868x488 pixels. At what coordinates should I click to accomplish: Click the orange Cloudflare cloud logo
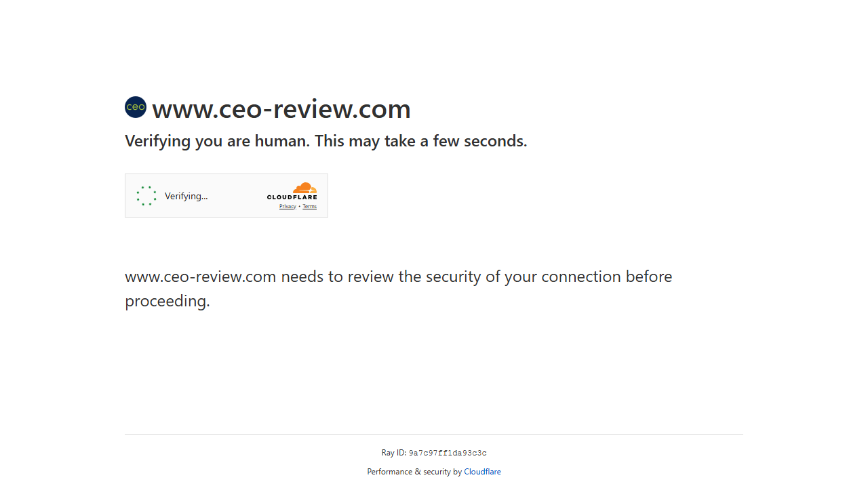point(304,188)
